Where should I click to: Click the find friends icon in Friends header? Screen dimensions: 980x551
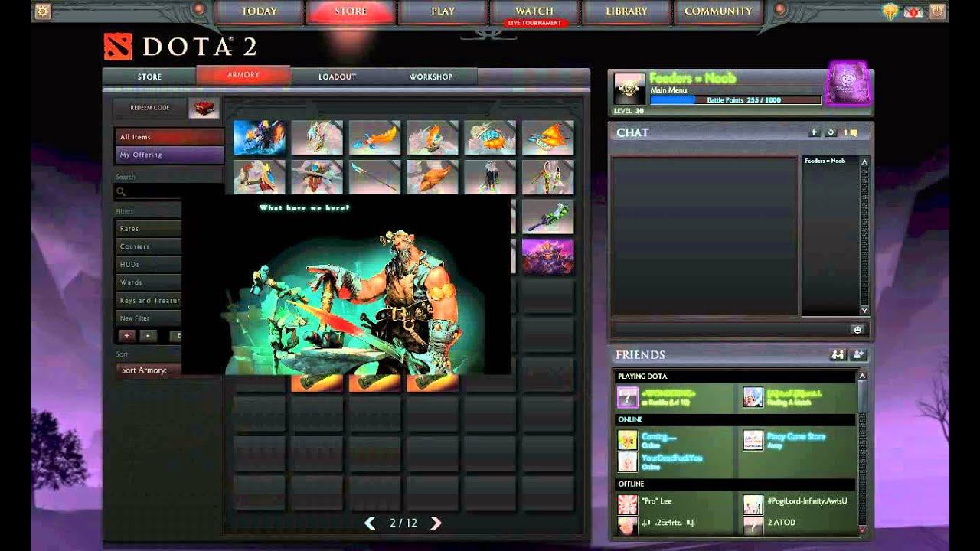click(x=838, y=354)
